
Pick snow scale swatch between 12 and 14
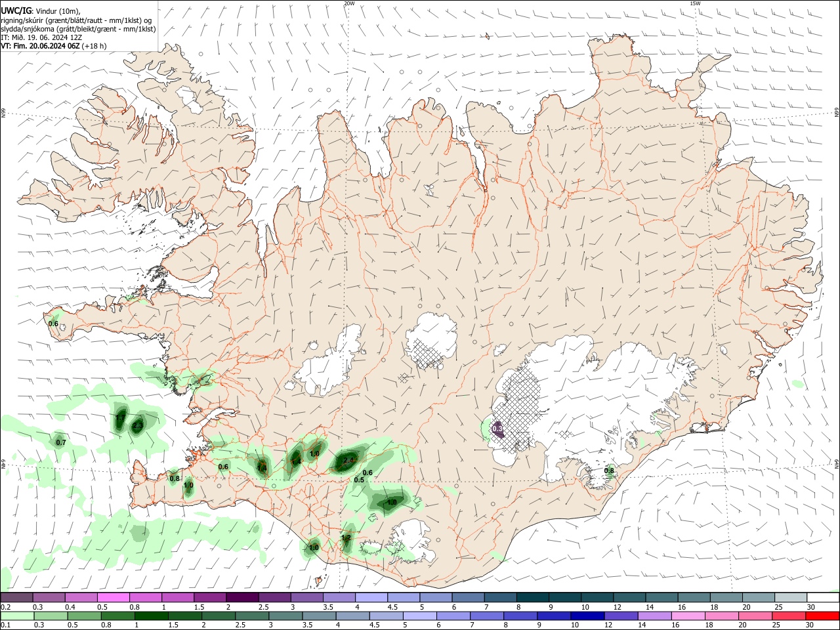tap(629, 598)
